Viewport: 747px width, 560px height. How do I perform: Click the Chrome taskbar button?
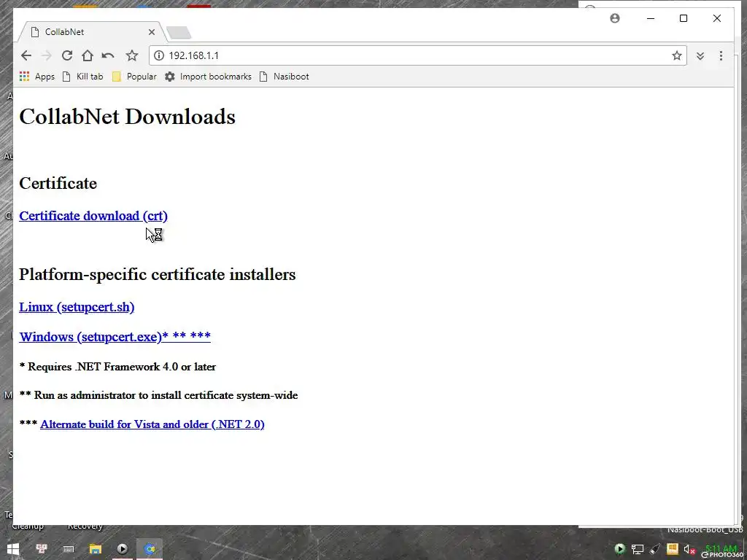point(150,549)
